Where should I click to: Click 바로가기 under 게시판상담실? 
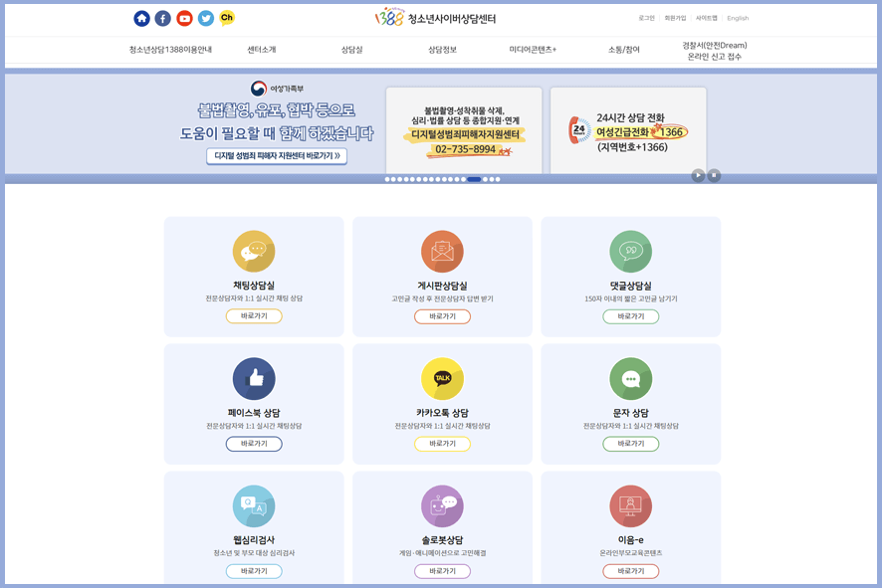[x=442, y=316]
